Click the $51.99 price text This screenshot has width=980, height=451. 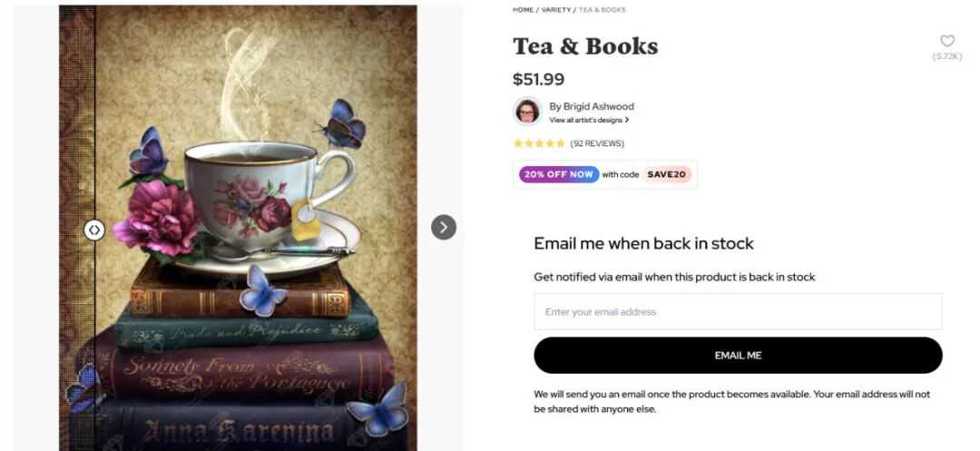(538, 79)
